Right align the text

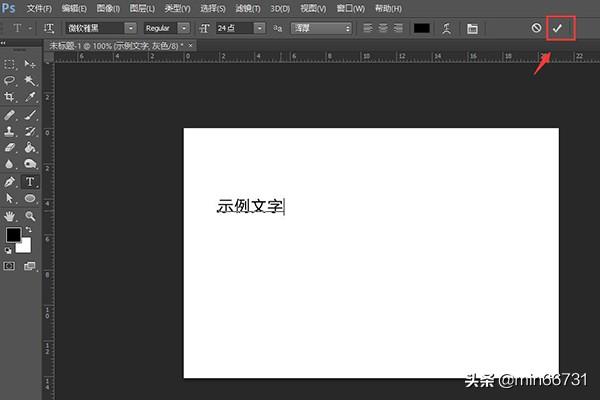(x=398, y=28)
